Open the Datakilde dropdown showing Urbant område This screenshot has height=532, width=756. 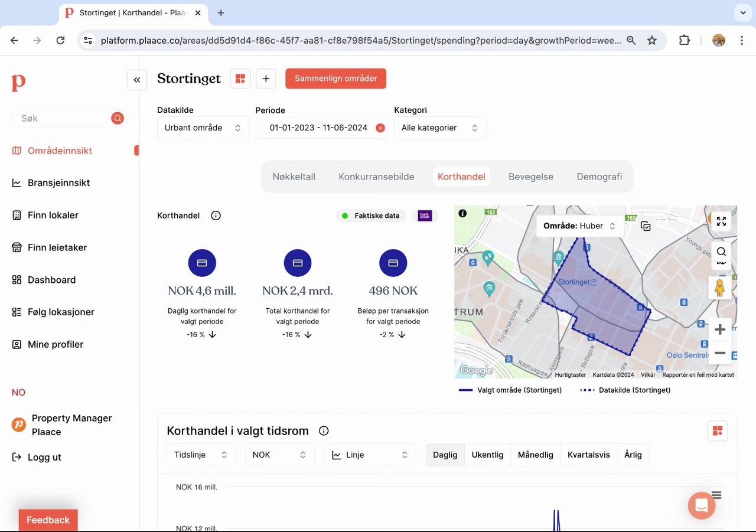coord(203,128)
